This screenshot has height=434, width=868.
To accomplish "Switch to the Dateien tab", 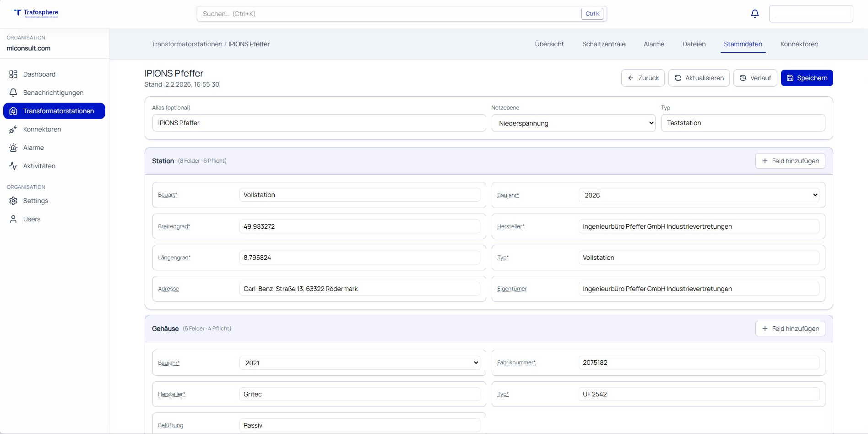I will (694, 44).
